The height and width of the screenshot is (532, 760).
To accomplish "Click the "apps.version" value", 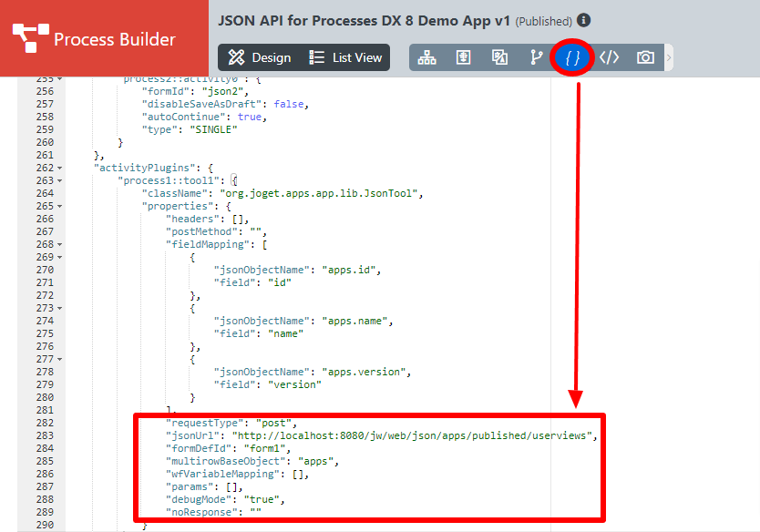I will 364,372.
